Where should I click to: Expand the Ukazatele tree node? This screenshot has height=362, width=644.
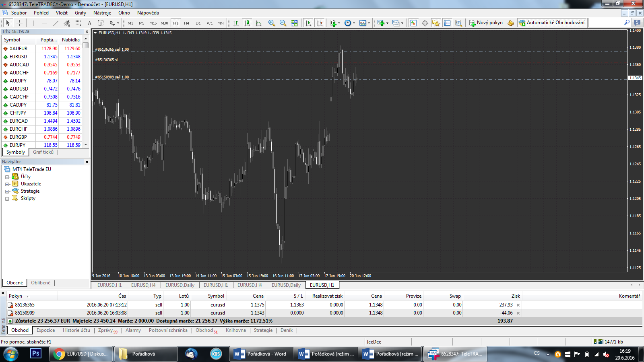(7, 184)
